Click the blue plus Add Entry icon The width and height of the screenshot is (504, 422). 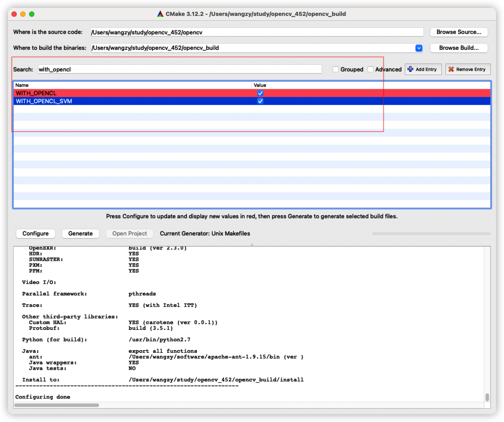coord(410,69)
